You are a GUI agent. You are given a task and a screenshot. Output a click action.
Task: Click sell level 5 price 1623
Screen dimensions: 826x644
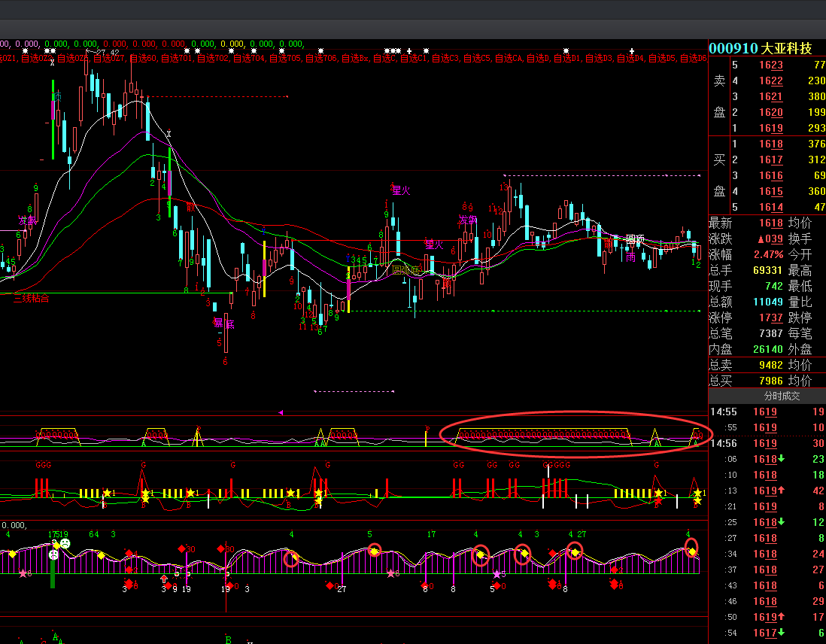click(x=770, y=65)
